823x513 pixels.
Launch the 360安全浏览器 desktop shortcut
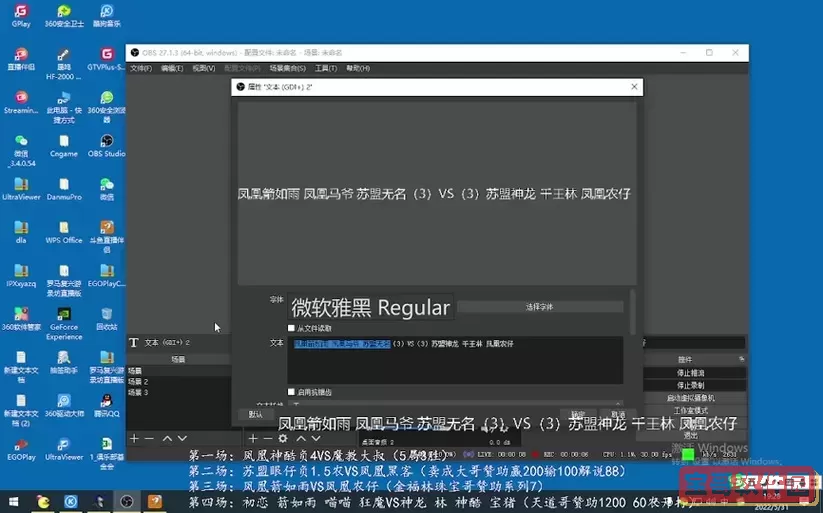pos(107,107)
